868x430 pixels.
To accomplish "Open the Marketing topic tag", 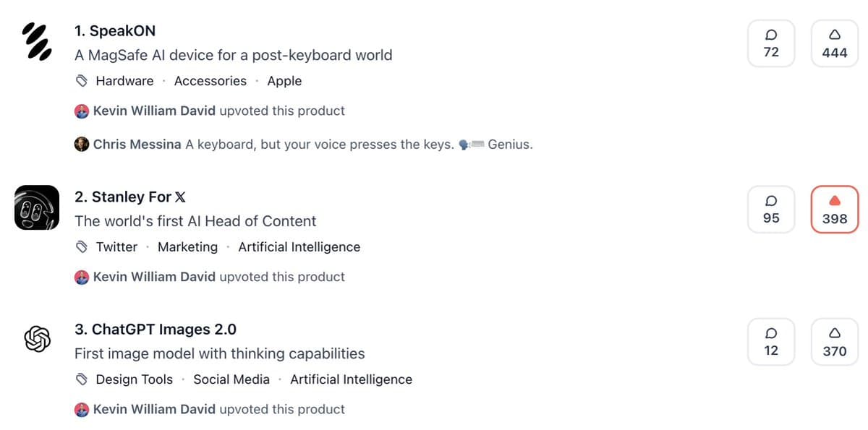I will [x=187, y=247].
